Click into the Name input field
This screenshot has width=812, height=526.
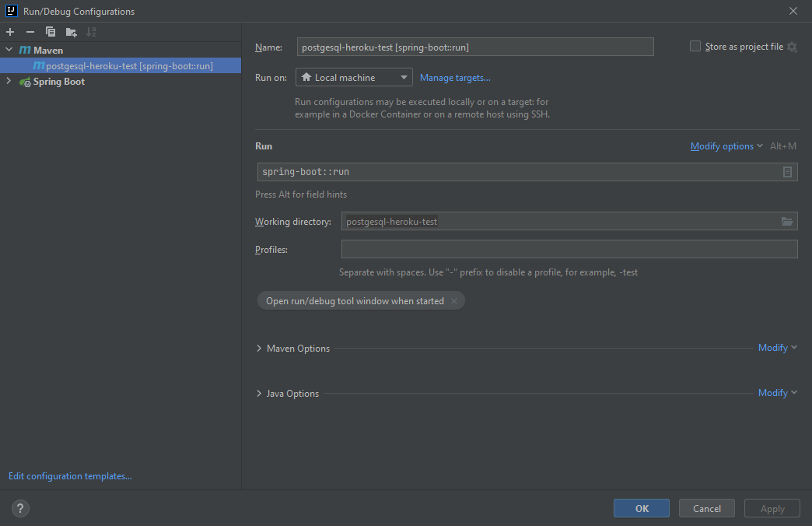click(475, 47)
